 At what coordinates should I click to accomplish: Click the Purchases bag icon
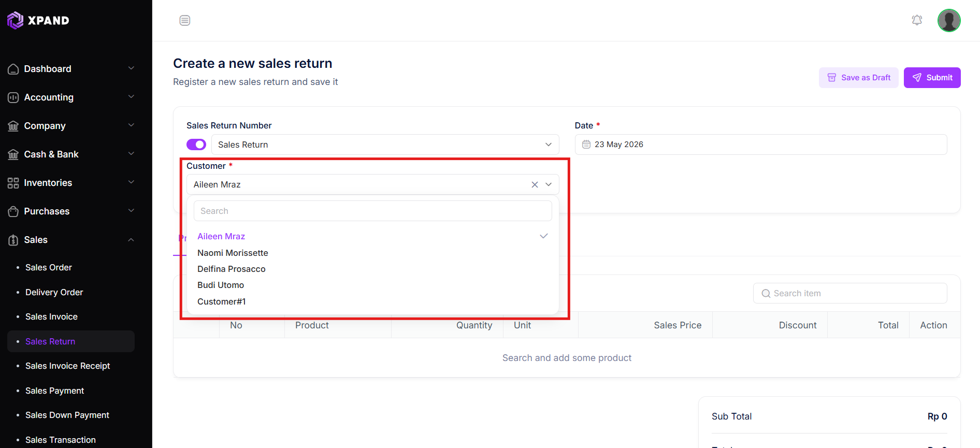click(13, 211)
